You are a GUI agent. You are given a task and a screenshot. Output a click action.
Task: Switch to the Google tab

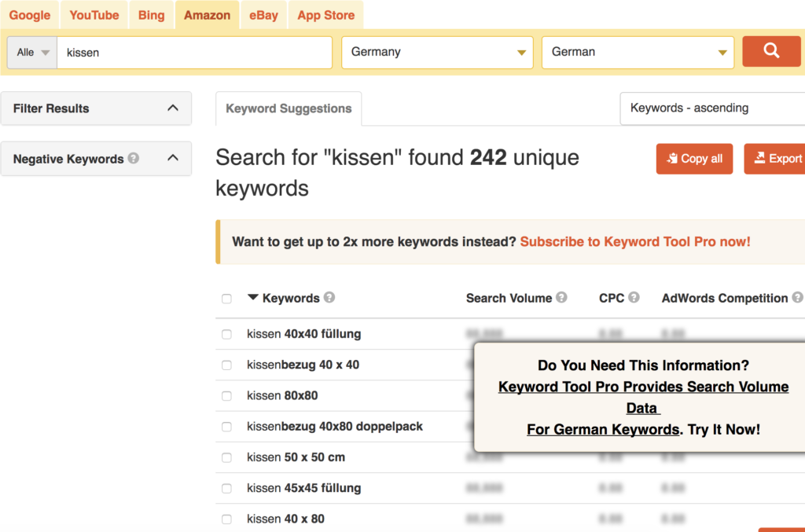(30, 16)
